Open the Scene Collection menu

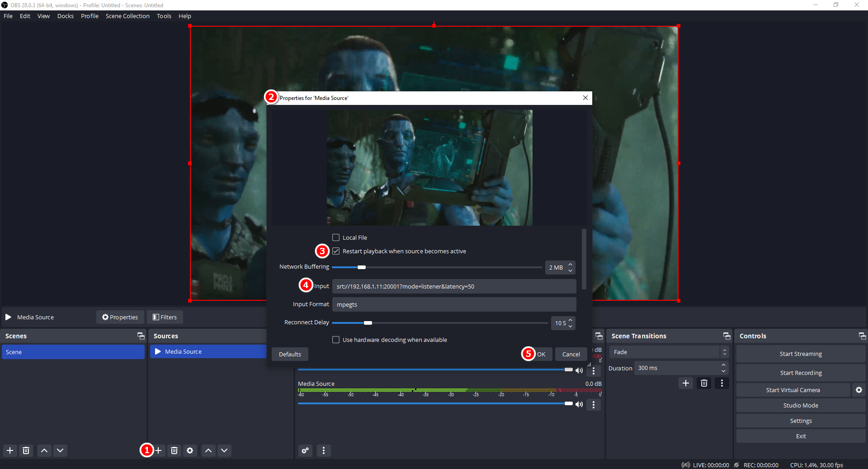click(x=127, y=16)
